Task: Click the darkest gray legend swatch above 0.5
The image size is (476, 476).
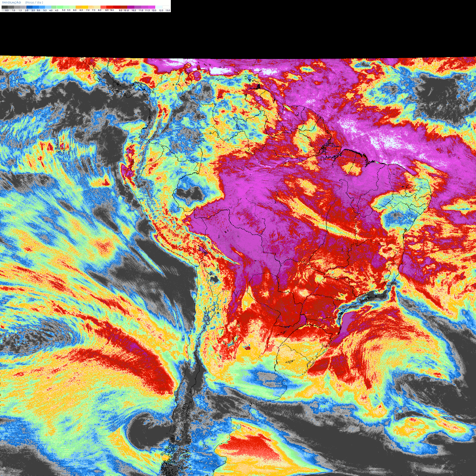Action: pyautogui.click(x=4, y=7)
